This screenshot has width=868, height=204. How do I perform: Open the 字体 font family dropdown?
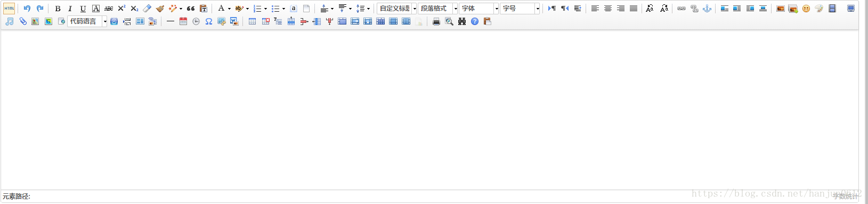coord(479,9)
